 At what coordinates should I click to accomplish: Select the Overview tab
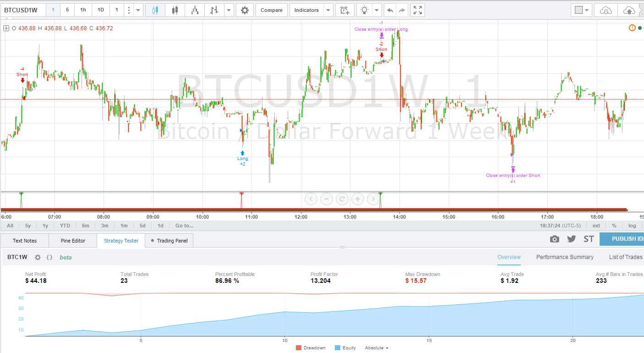coord(509,257)
